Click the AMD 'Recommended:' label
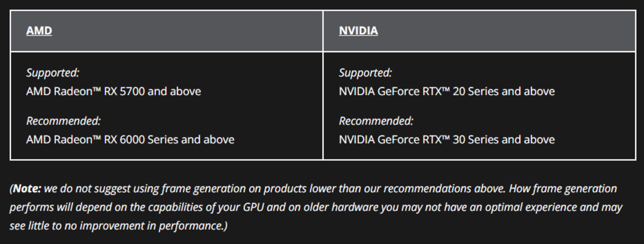644x244 pixels. (x=63, y=121)
